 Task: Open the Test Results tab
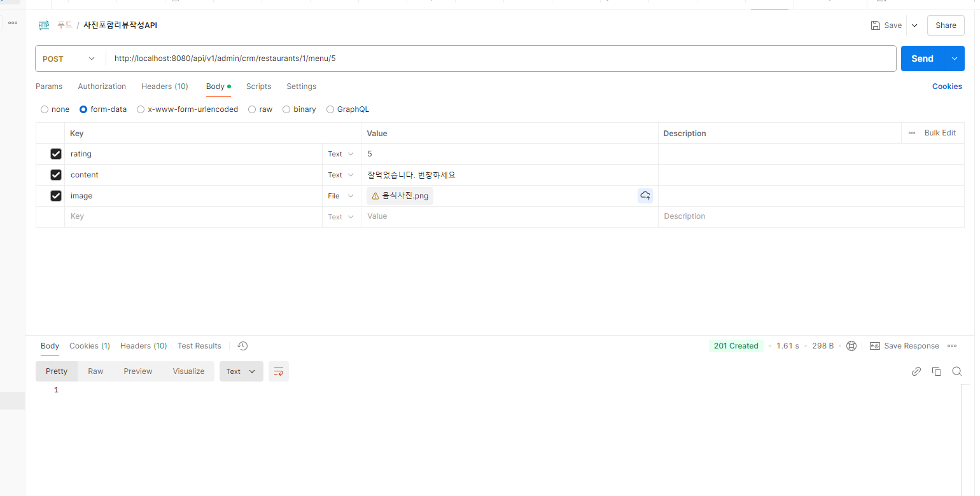[x=199, y=346]
